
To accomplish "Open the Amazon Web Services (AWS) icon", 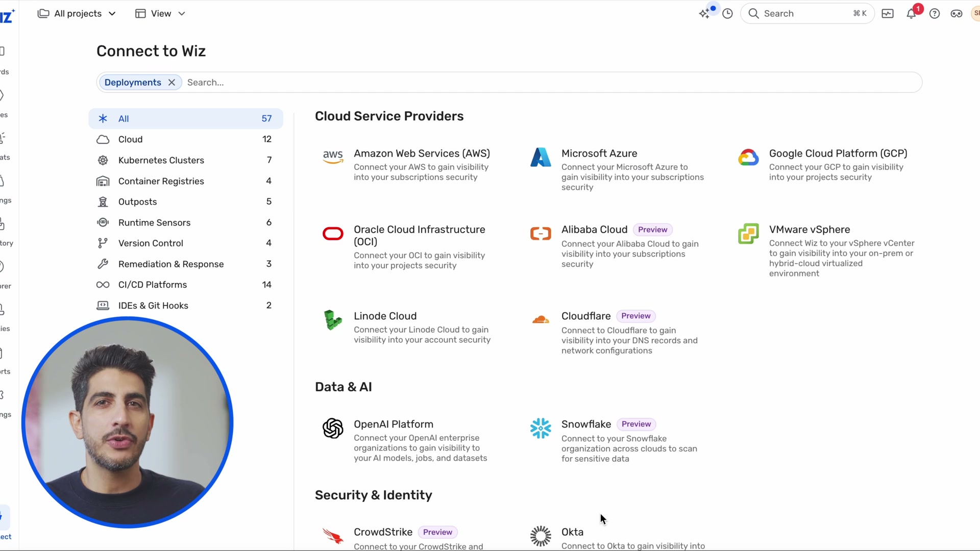I will [333, 157].
